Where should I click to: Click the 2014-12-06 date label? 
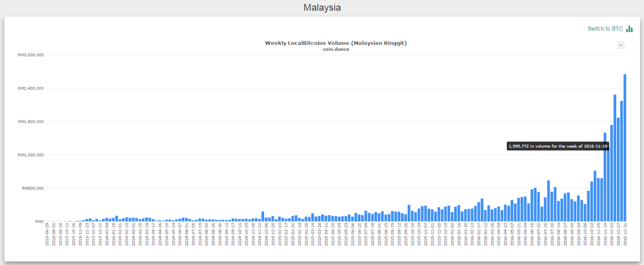(266, 234)
